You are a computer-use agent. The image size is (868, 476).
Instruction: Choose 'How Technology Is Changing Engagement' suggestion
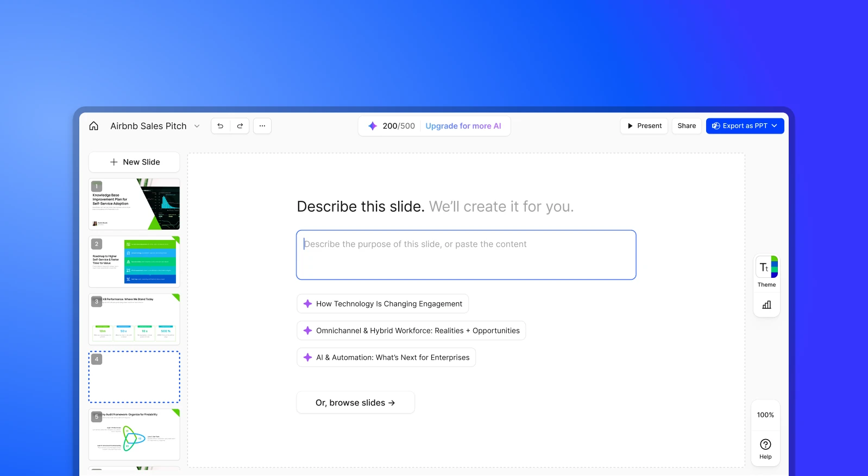tap(382, 304)
